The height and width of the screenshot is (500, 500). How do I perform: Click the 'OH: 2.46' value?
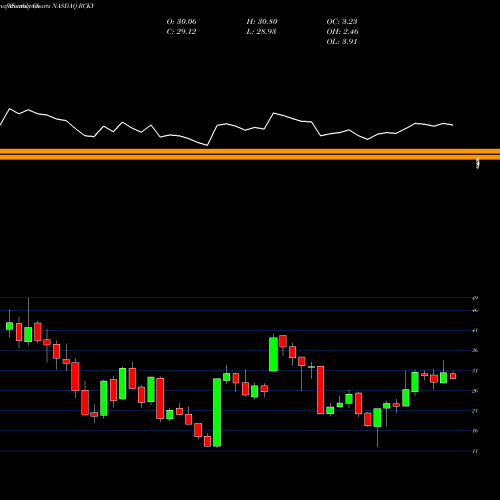[x=342, y=32]
